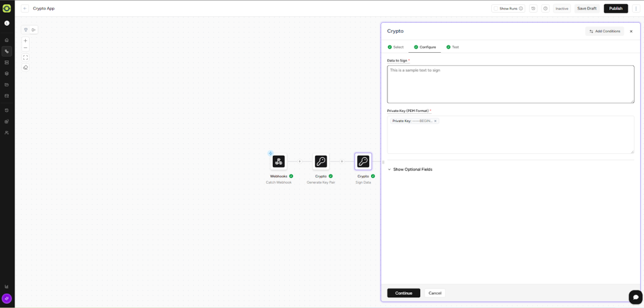
Task: Open the three-dot more options menu
Action: tap(636, 9)
